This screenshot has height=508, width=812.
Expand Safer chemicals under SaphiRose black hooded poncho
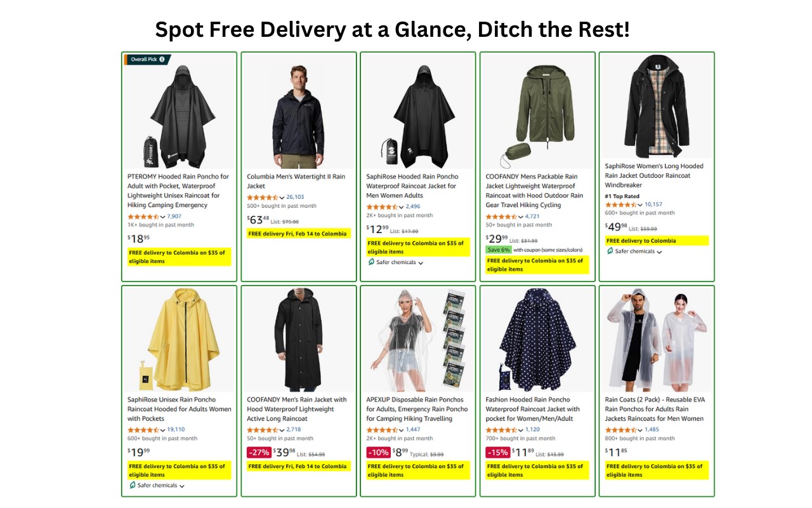[x=421, y=263]
